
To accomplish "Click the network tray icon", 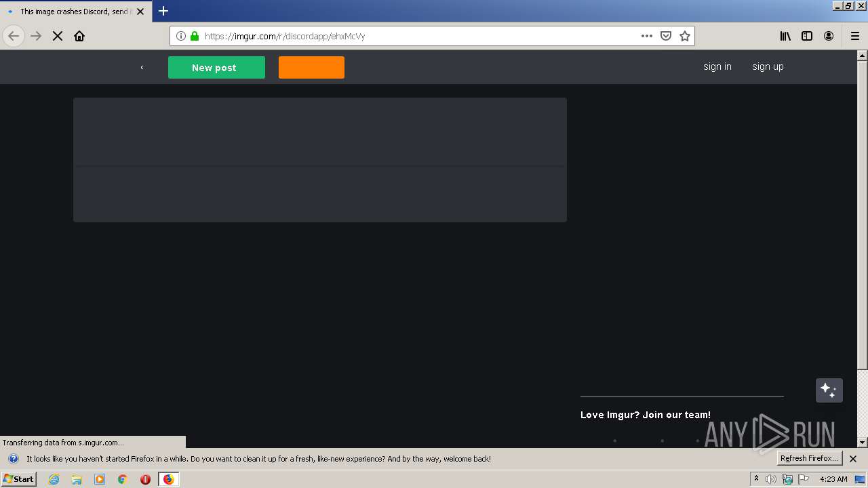I will (787, 479).
